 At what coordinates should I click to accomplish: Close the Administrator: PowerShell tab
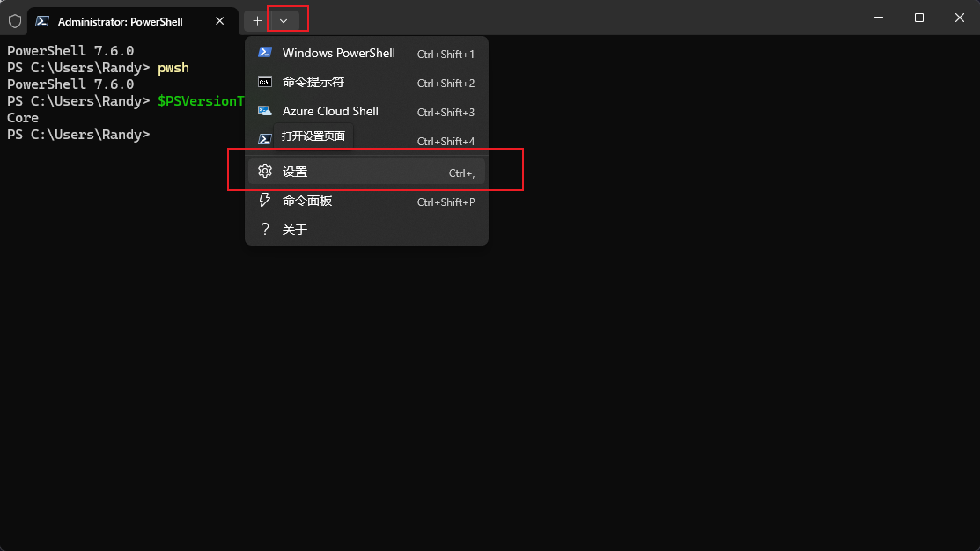coord(219,21)
